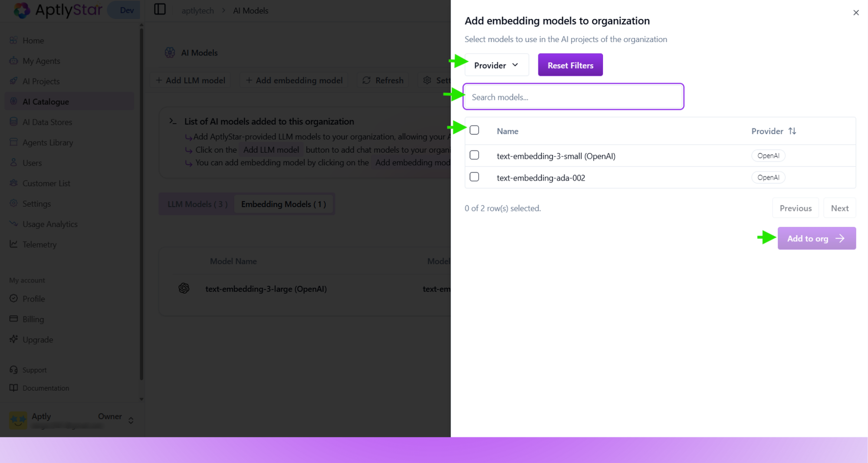Viewport: 868px width, 463px height.
Task: Check the text-embedding-ada-002 model
Action: [x=474, y=177]
